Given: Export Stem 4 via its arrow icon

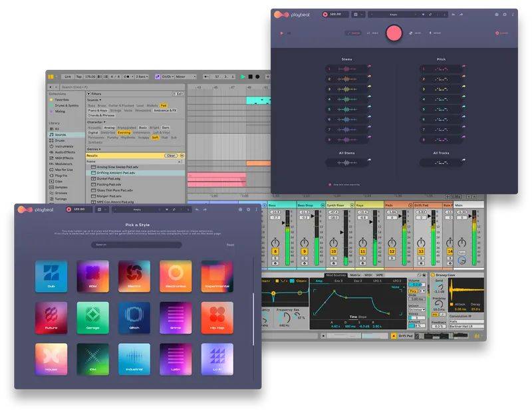Looking at the screenshot, I should click(x=369, y=97).
